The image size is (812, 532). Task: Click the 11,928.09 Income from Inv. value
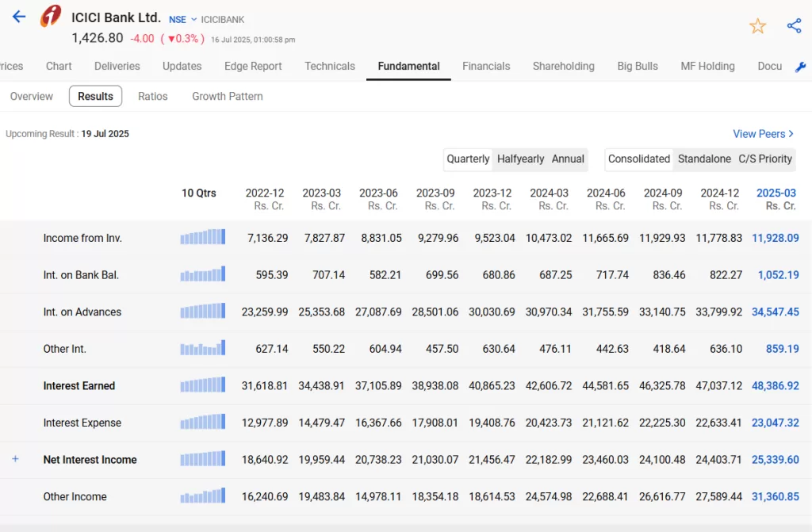pyautogui.click(x=776, y=239)
